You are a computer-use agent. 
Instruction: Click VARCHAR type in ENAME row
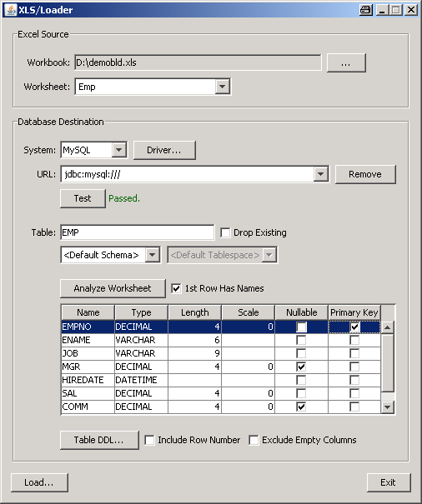pos(141,340)
